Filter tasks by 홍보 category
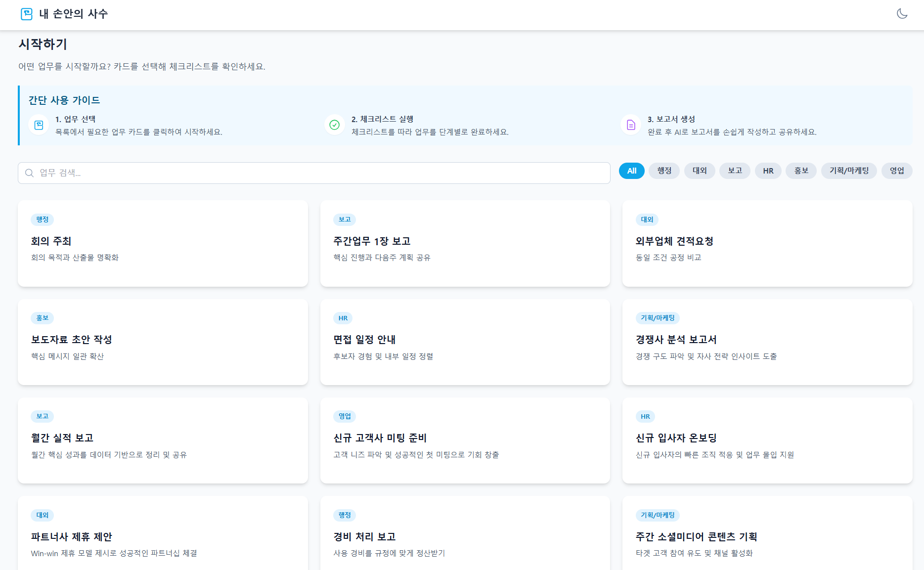 click(801, 171)
